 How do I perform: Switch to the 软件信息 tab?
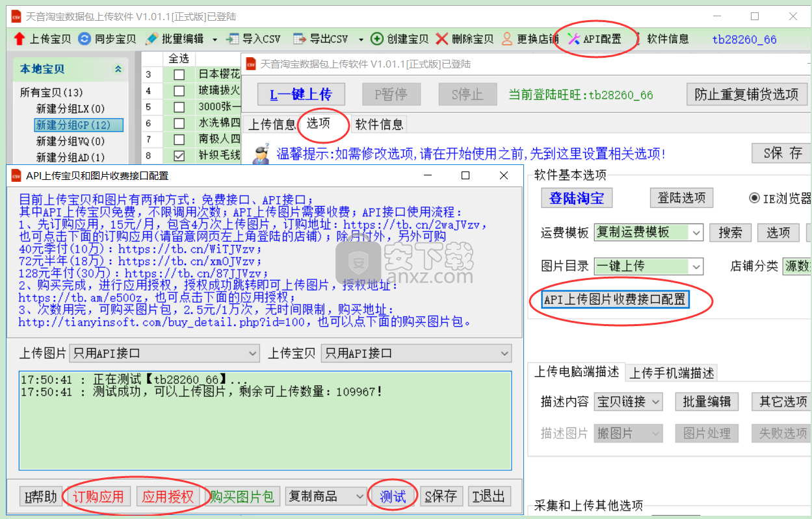point(379,124)
